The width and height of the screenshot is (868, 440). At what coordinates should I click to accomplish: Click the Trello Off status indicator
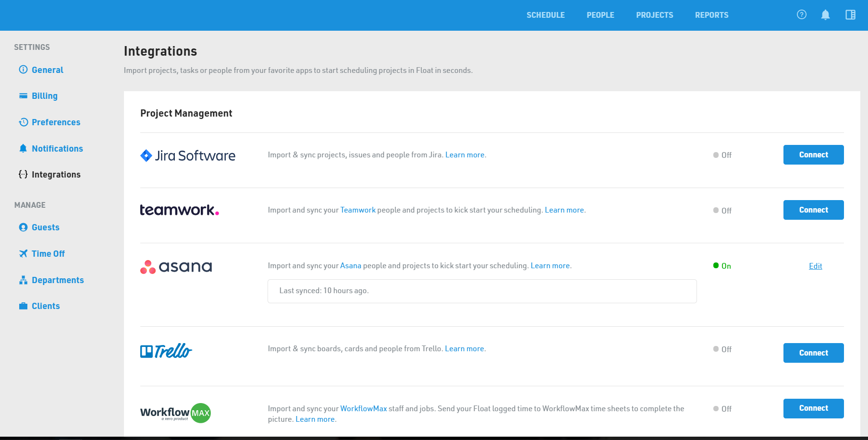[x=722, y=349]
